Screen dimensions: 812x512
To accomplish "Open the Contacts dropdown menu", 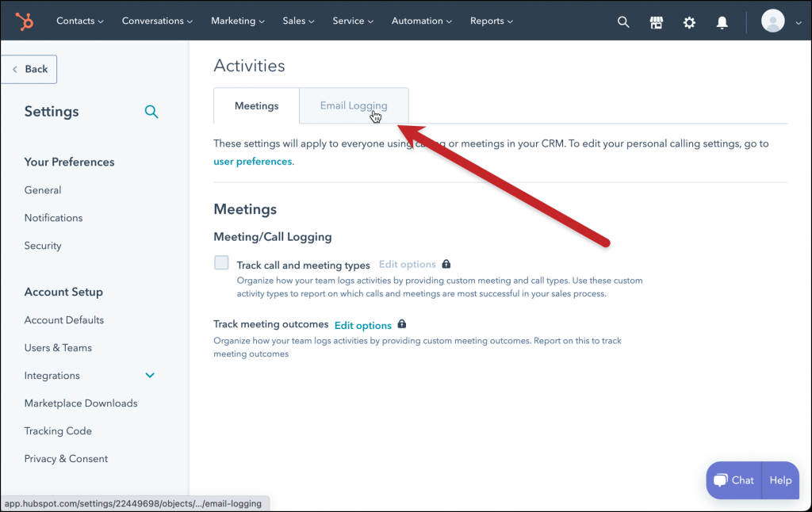I will coord(79,21).
